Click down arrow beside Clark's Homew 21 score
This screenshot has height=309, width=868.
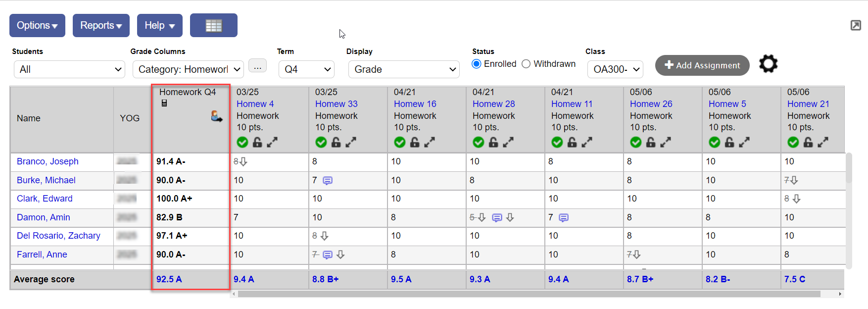tap(796, 199)
